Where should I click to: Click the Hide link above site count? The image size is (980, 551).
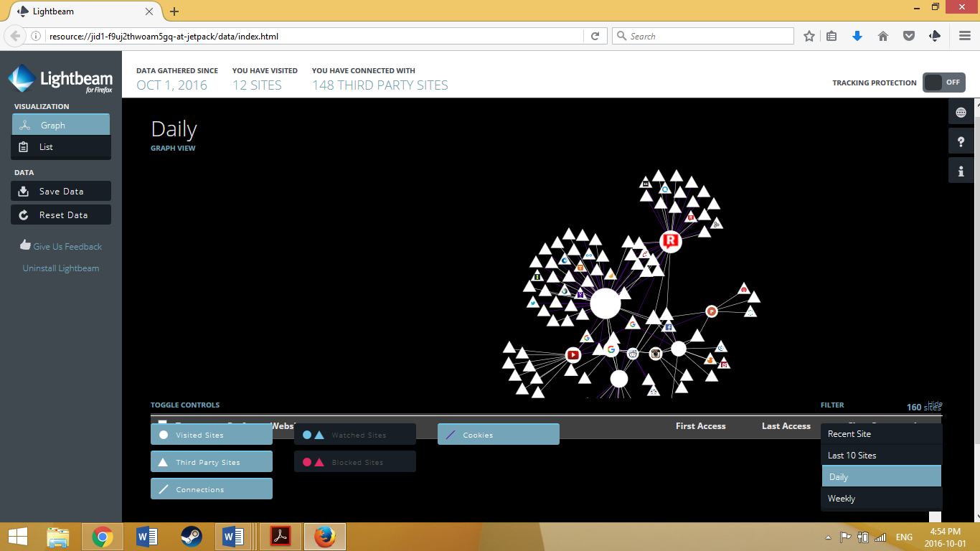pyautogui.click(x=935, y=404)
